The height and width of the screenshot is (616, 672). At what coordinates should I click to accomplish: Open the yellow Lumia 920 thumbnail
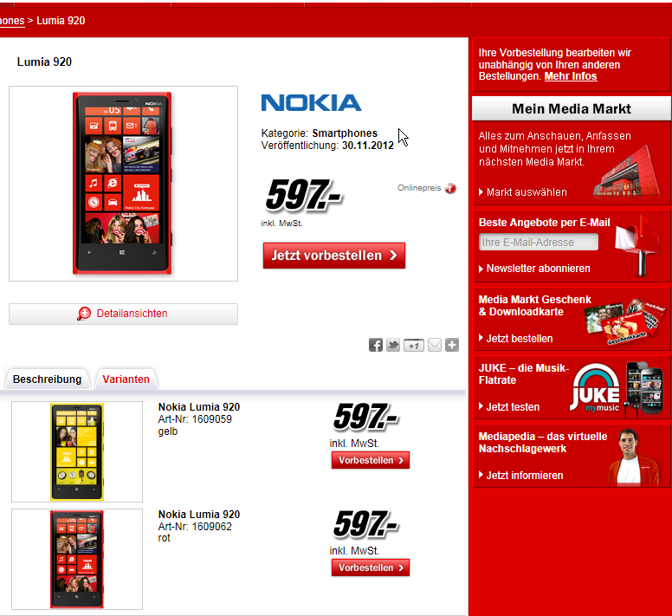(77, 451)
